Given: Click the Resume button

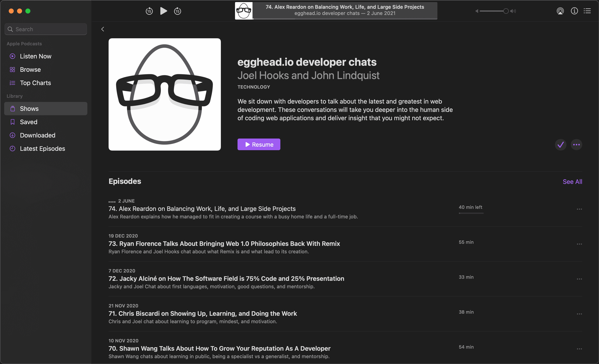Looking at the screenshot, I should click(x=259, y=144).
